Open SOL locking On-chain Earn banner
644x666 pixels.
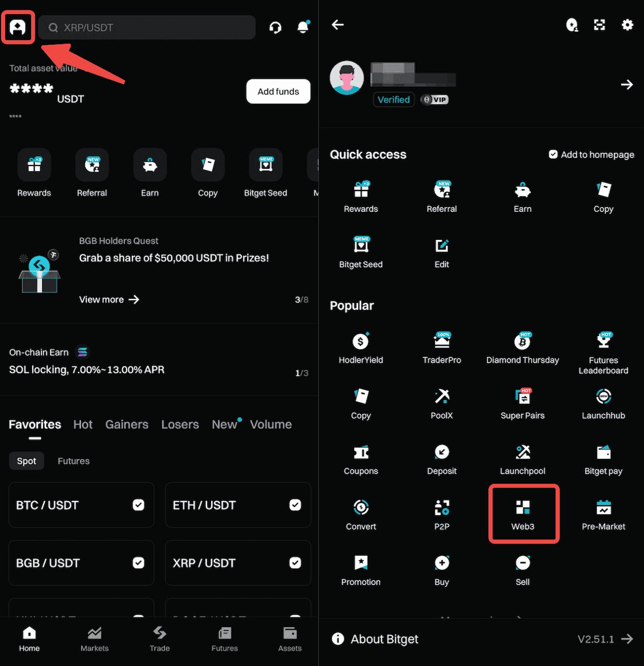[159, 361]
